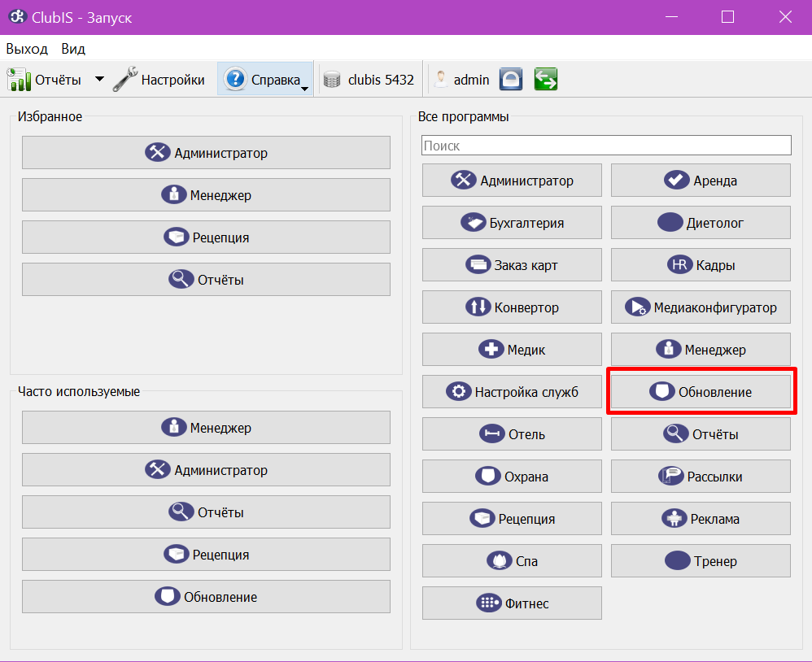The width and height of the screenshot is (812, 662).
Task: Click the admin user item
Action: click(461, 80)
